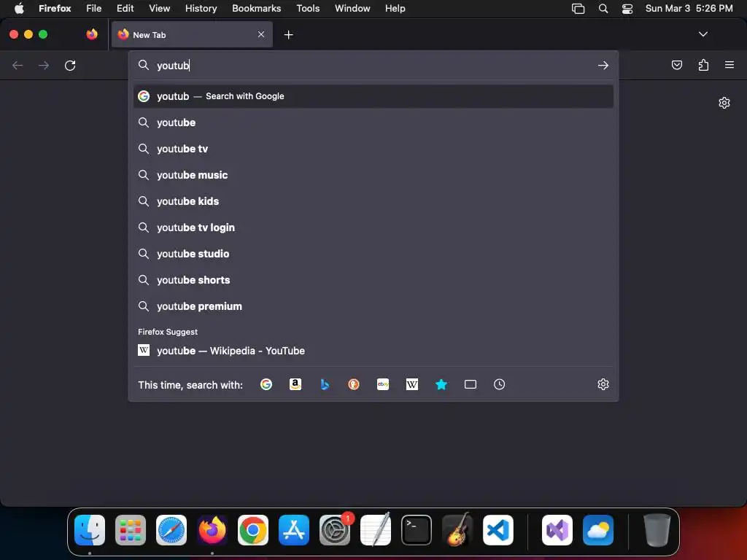The image size is (747, 560).
Task: Open the View menu
Action: (x=159, y=8)
